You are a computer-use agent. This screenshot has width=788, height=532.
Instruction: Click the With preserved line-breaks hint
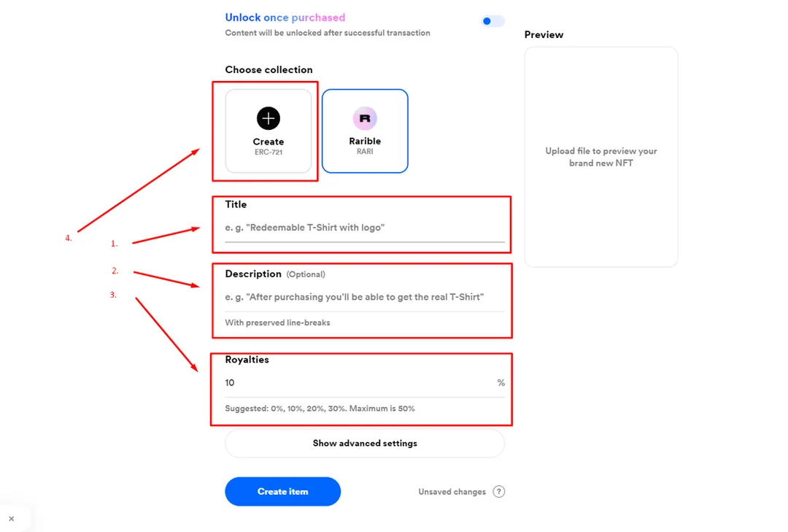click(277, 323)
